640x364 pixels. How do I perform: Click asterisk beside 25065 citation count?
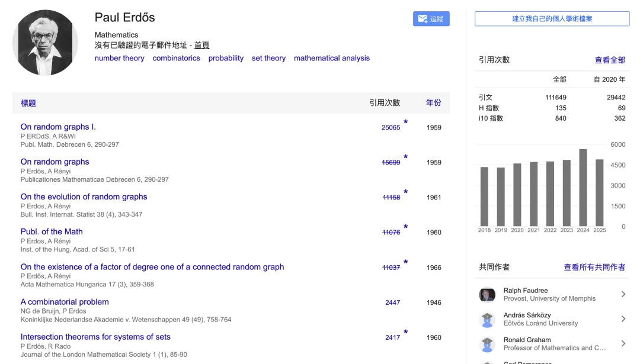click(x=406, y=123)
